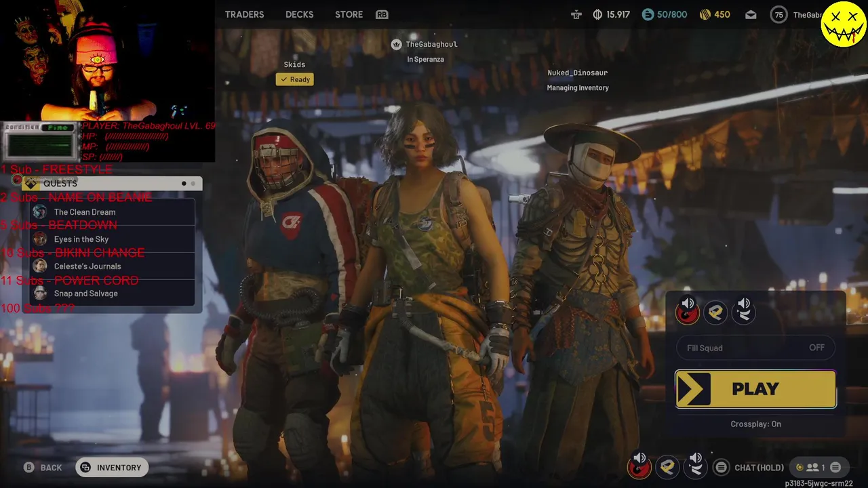
Task: Mute red squad avatar in play panel
Action: point(687,311)
